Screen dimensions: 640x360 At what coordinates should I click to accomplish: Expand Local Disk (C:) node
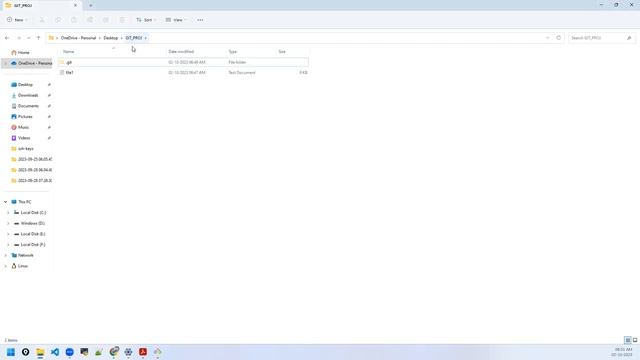pos(8,213)
